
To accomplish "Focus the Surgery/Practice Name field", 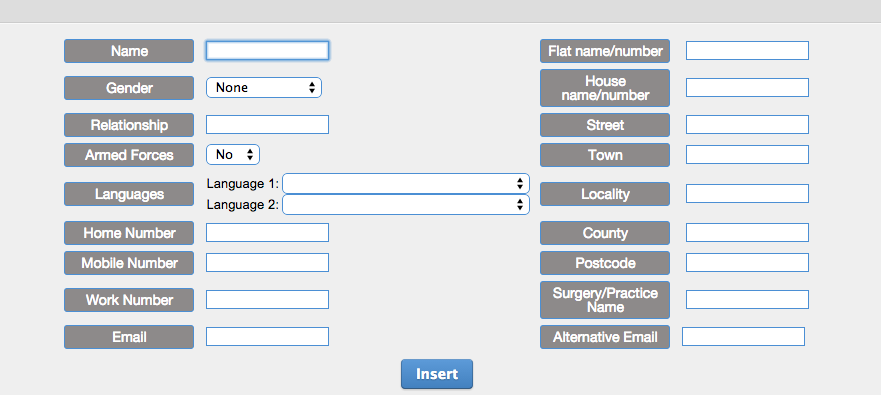I will click(747, 299).
